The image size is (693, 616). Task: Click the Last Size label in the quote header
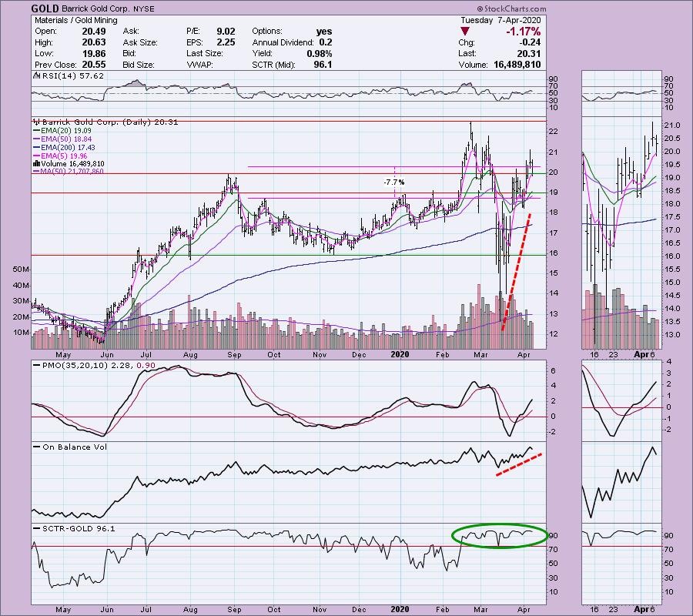pos(205,53)
